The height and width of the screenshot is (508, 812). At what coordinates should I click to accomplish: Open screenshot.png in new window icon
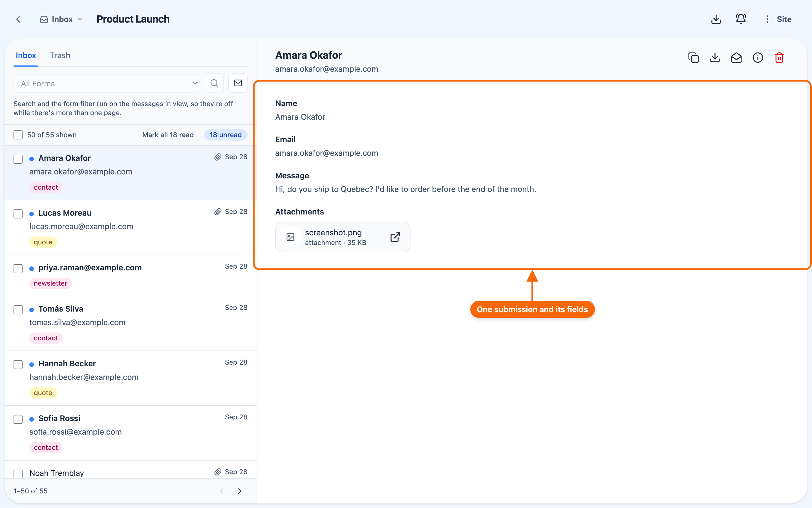click(x=395, y=237)
